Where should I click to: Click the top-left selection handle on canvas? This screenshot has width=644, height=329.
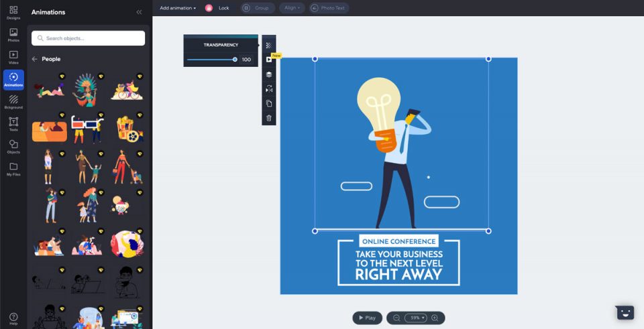tap(315, 59)
